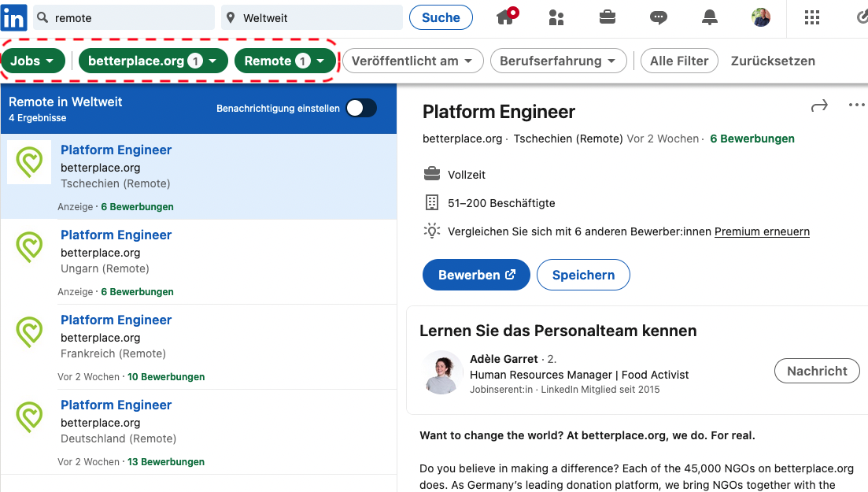Open the apps grid icon

click(811, 18)
